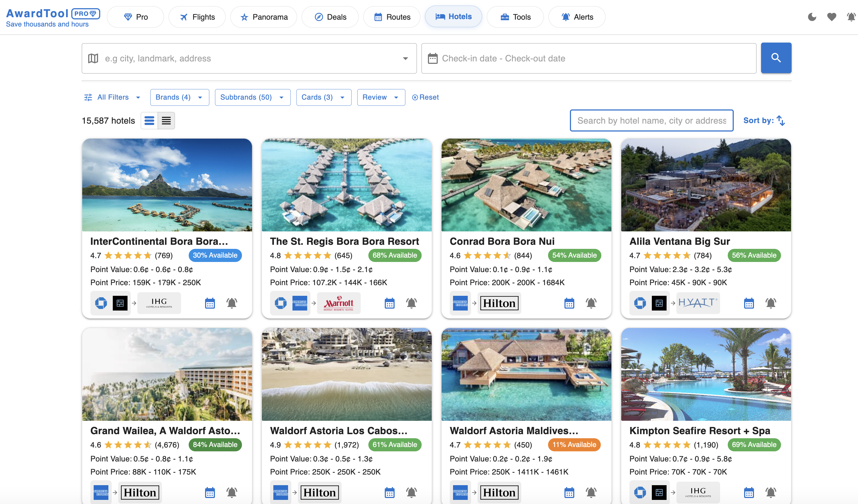This screenshot has height=504, width=858.
Task: Open calendar for Kimpton Seafire Resort
Action: [x=749, y=493]
